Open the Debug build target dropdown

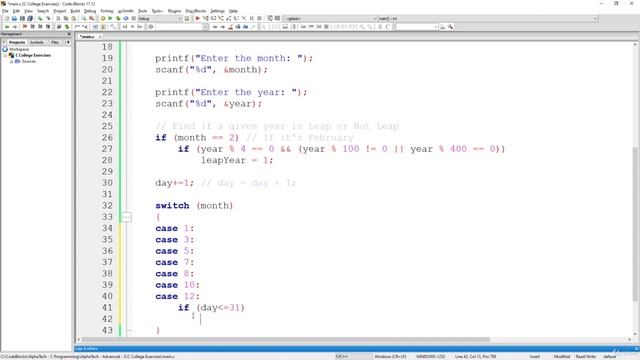160,19
